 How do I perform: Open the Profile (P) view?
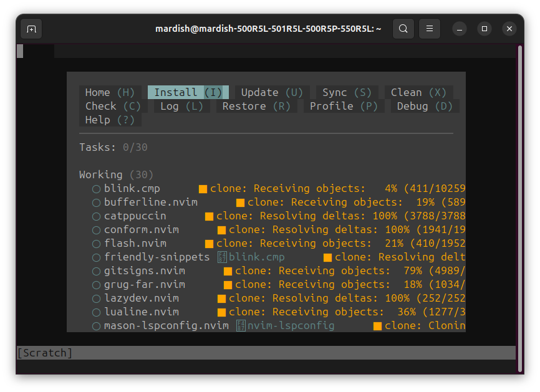(x=344, y=107)
